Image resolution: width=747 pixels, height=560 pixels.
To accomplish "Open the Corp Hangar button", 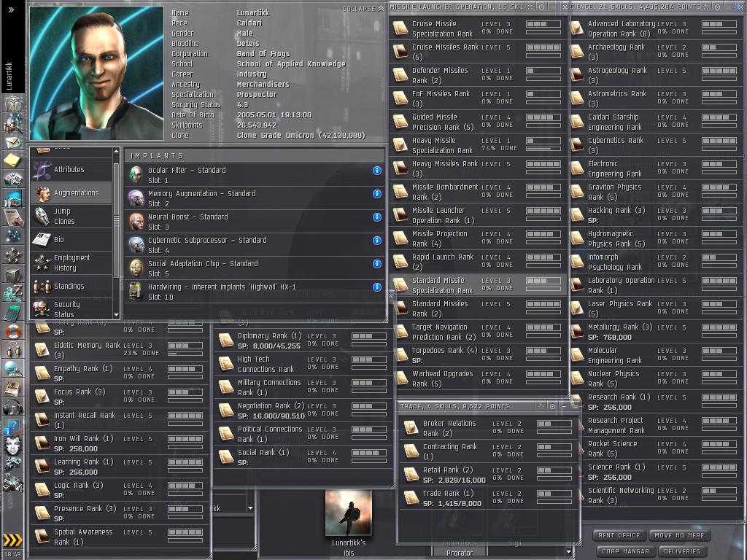I will point(625,551).
